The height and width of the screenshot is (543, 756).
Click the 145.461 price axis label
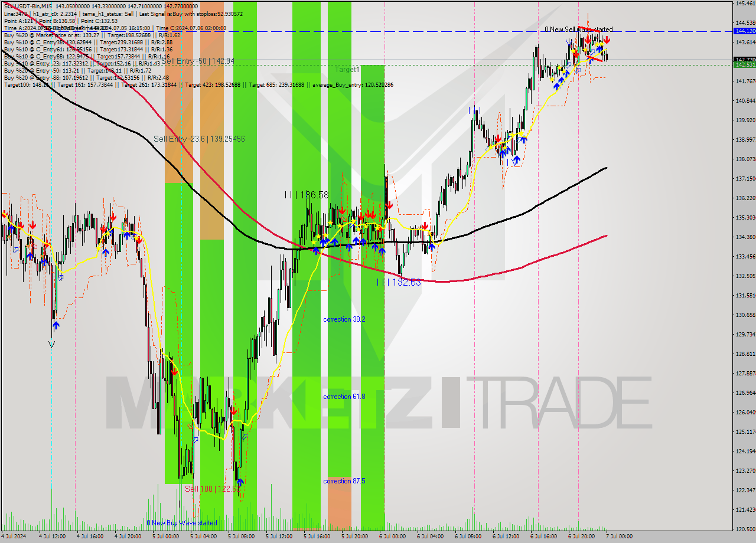[x=745, y=3]
